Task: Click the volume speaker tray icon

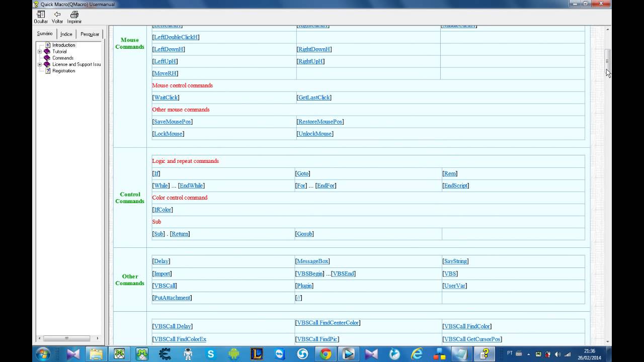Action: 557,354
